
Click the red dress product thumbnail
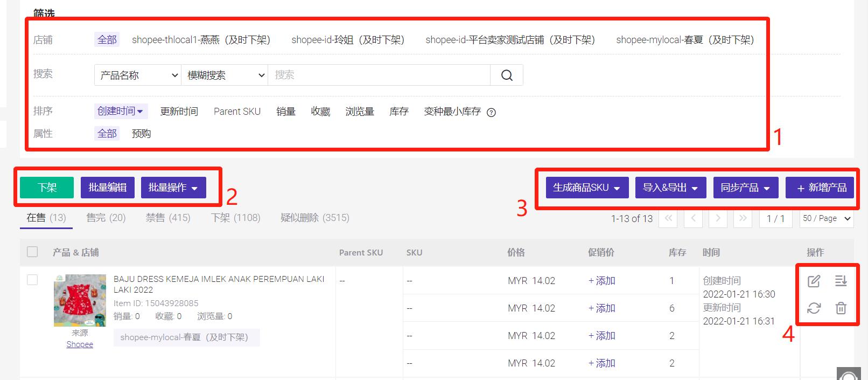coord(80,300)
